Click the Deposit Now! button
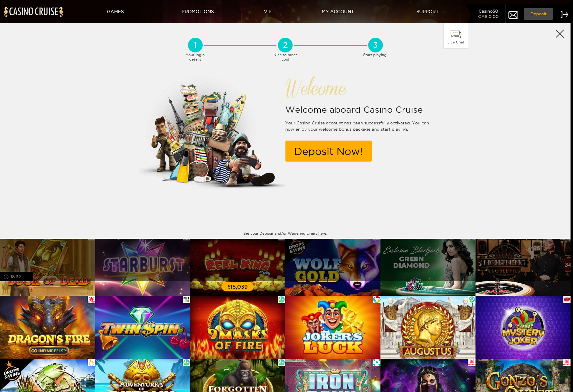The image size is (573, 392). tap(328, 151)
